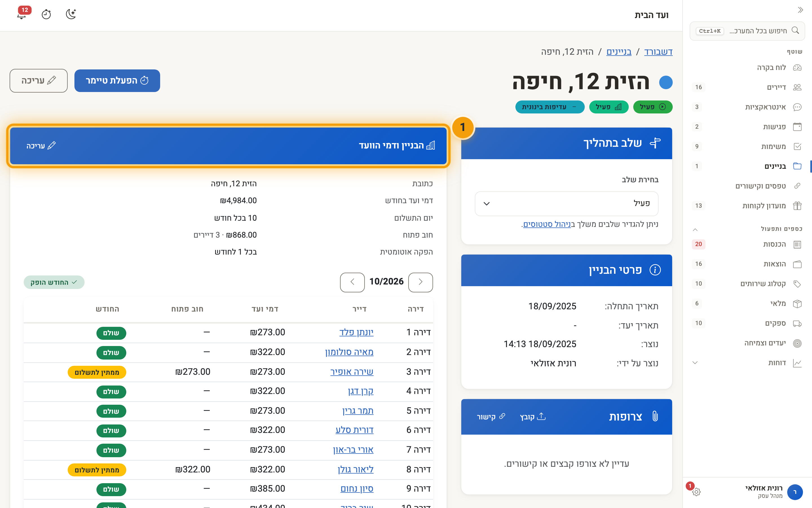Screen dimensions: 812x508
Task: Click הפעלת טיימר button
Action: [117, 81]
